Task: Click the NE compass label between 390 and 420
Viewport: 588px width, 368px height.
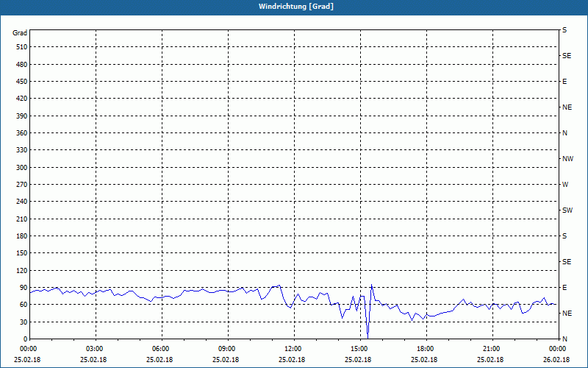Action: coord(567,107)
